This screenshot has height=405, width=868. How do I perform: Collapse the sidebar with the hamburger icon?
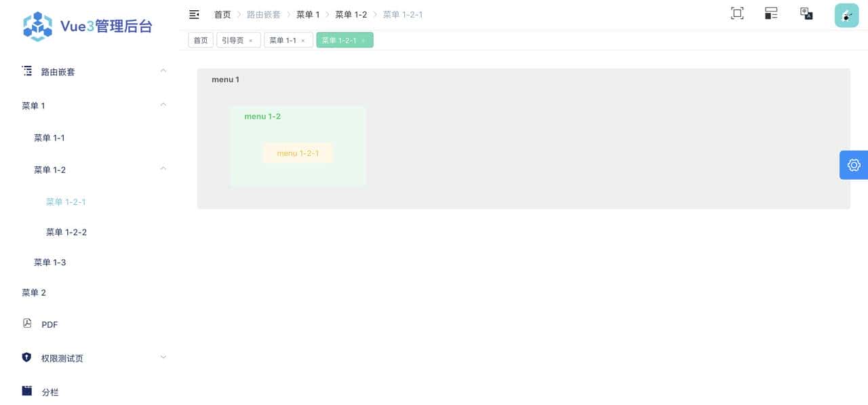pos(194,14)
